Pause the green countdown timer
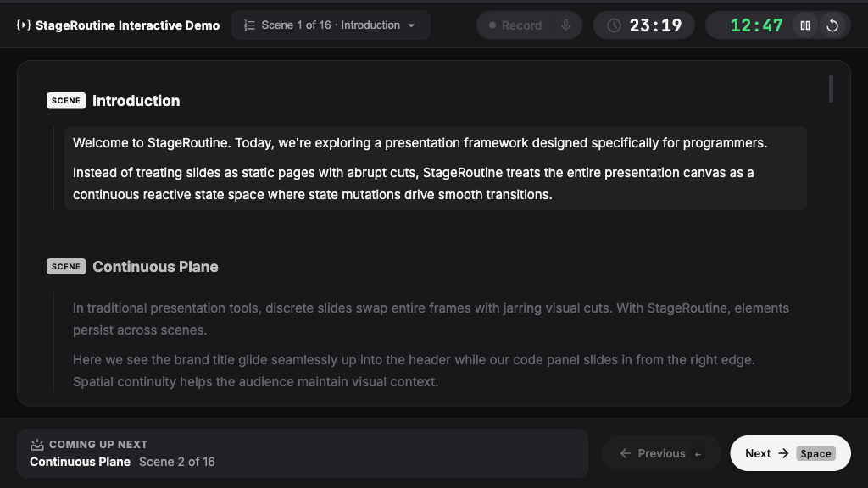Image resolution: width=868 pixels, height=488 pixels. click(805, 25)
